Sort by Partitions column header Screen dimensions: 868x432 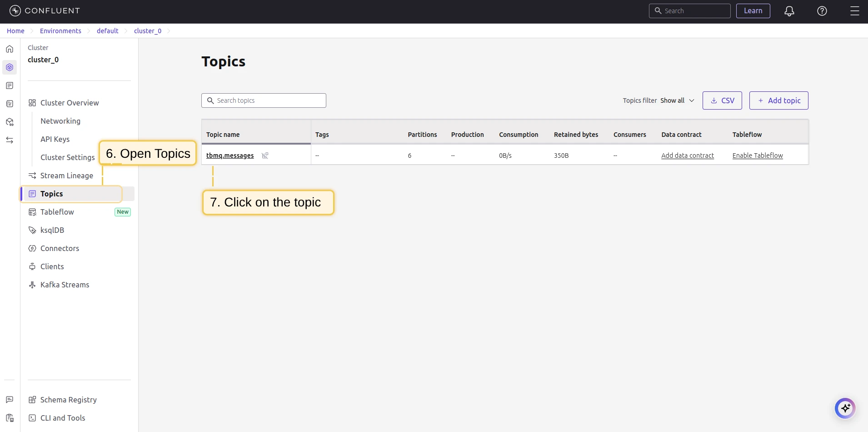(422, 135)
